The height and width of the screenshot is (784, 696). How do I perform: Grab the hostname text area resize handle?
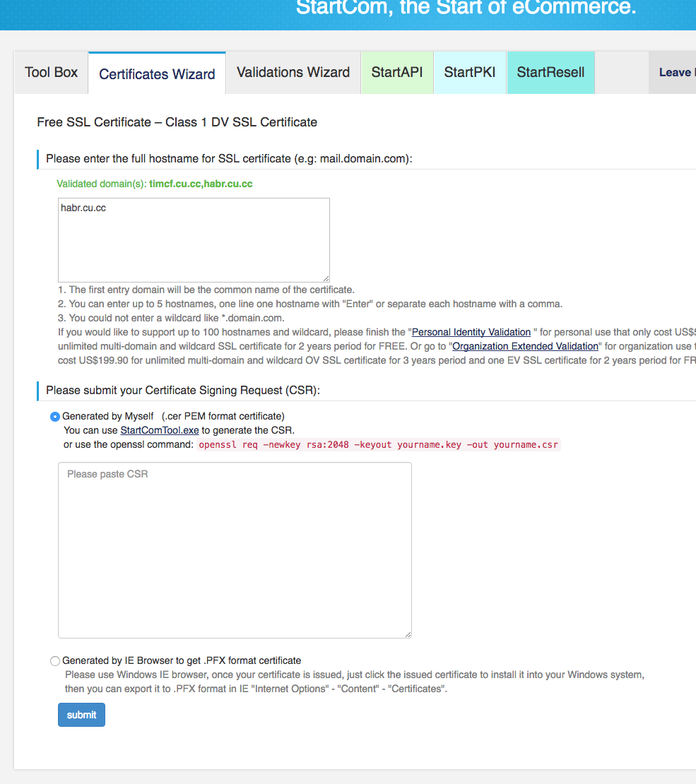[x=326, y=278]
